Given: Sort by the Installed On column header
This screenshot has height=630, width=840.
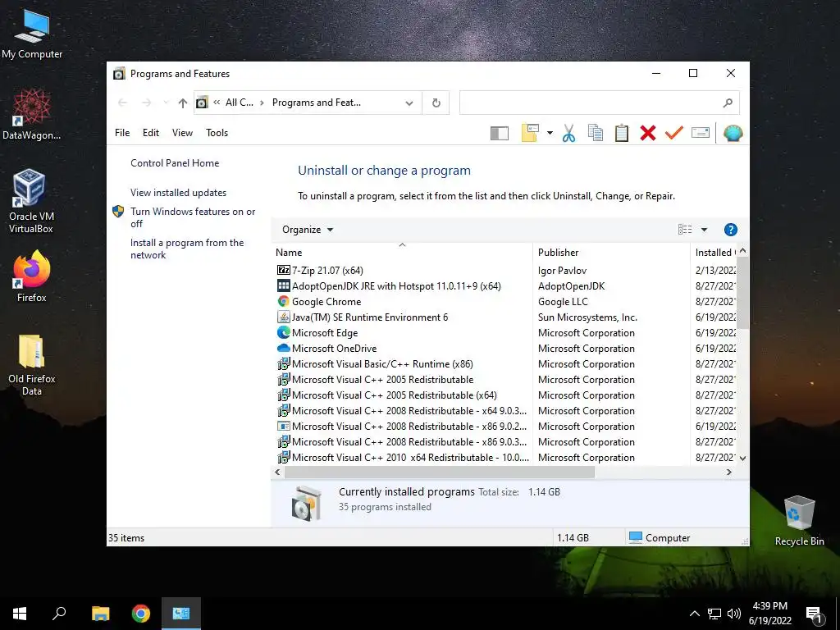Looking at the screenshot, I should pos(714,253).
